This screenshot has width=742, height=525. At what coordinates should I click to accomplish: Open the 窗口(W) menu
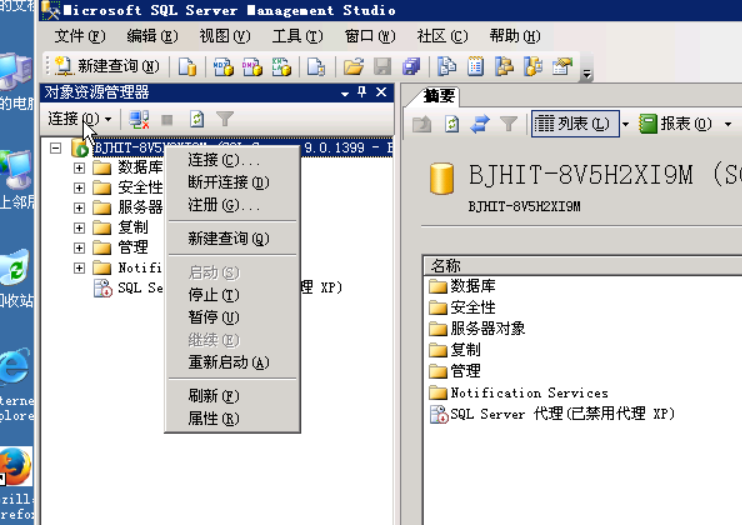tap(370, 36)
